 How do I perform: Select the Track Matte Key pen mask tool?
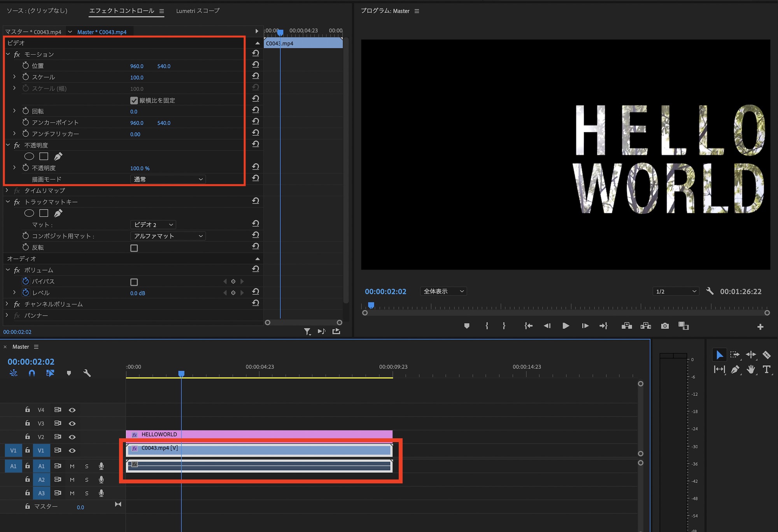pyautogui.click(x=58, y=213)
